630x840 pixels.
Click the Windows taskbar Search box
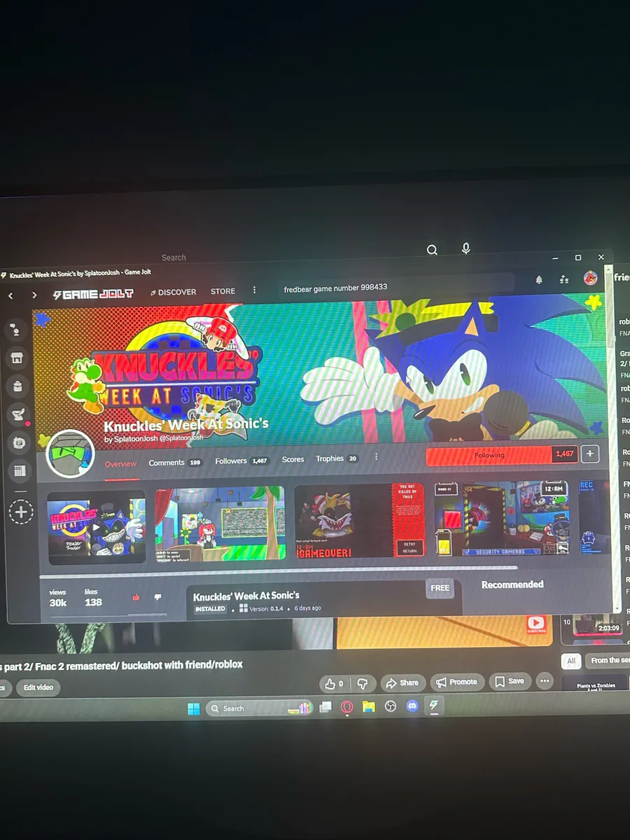[x=258, y=708]
